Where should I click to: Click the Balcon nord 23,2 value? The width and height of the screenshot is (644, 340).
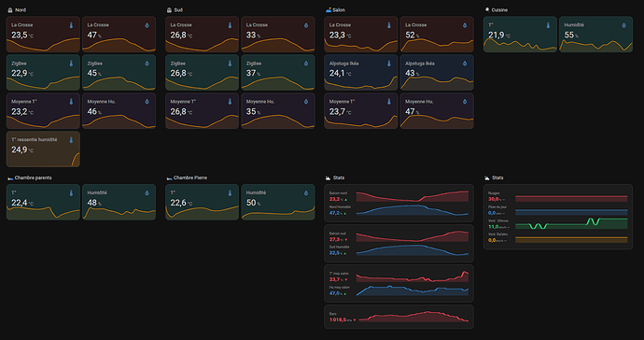pos(334,199)
